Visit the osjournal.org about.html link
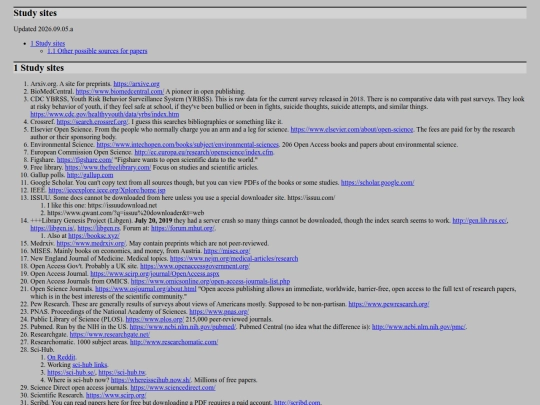 [x=146, y=289]
